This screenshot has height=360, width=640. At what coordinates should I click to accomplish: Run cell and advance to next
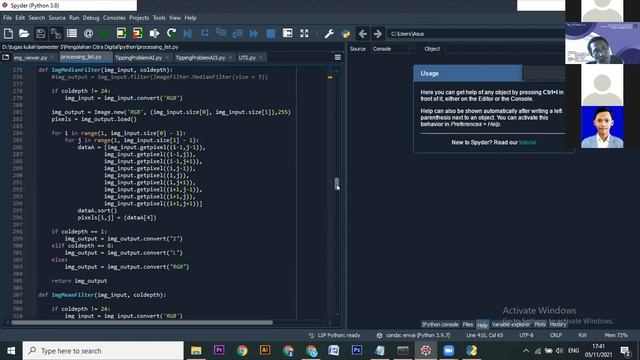pyautogui.click(x=138, y=33)
